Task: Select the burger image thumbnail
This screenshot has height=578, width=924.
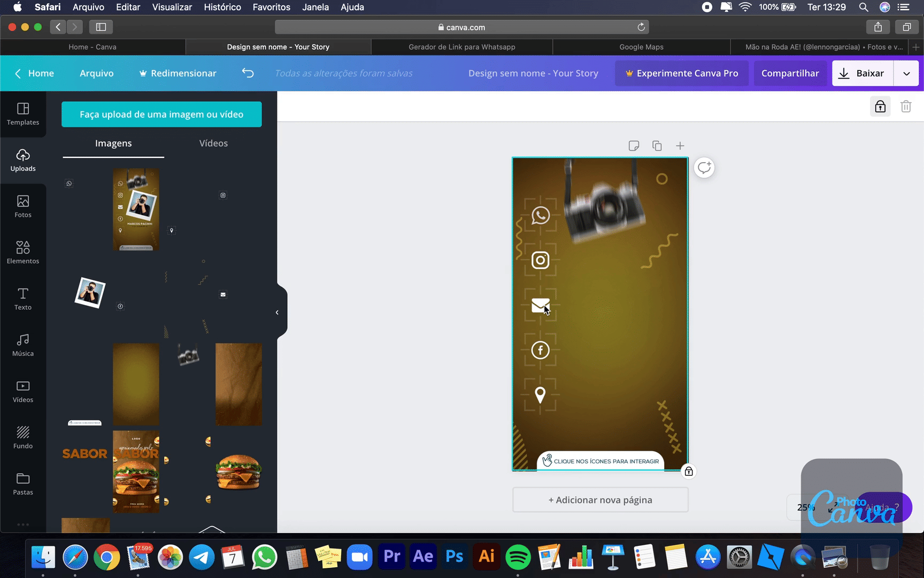Action: pos(238,471)
